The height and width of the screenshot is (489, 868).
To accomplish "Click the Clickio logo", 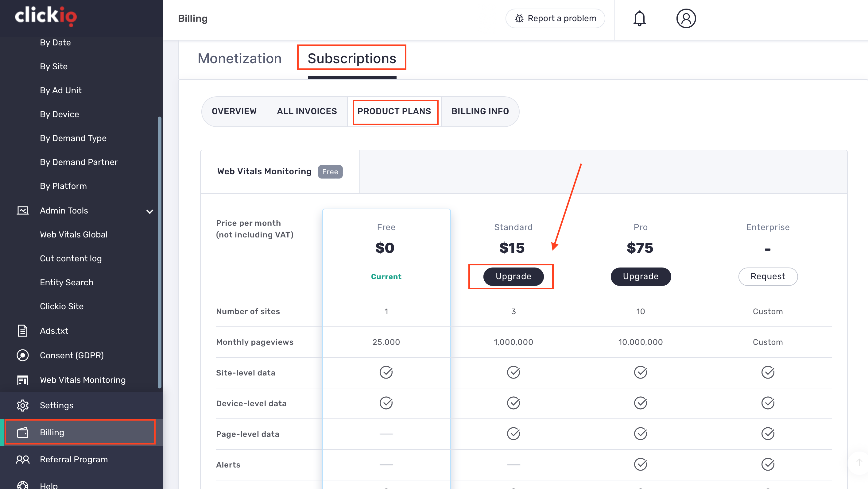I will 46,16.
